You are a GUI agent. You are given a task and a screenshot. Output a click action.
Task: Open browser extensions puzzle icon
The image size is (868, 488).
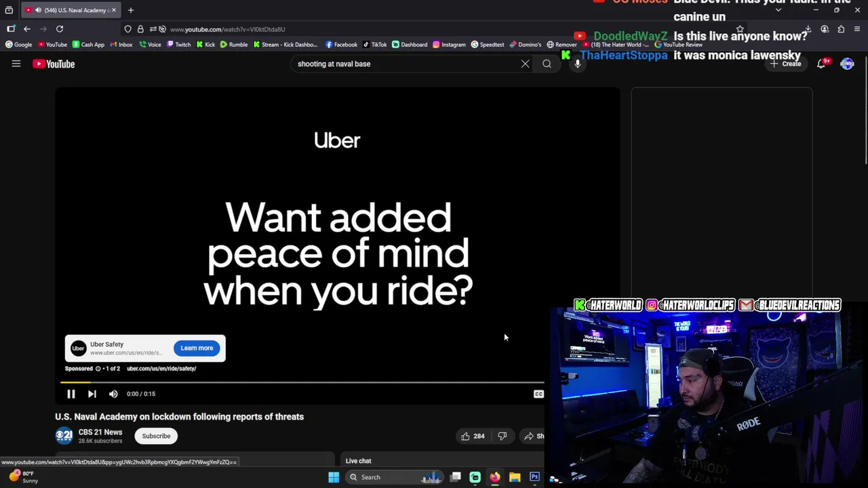tap(841, 29)
